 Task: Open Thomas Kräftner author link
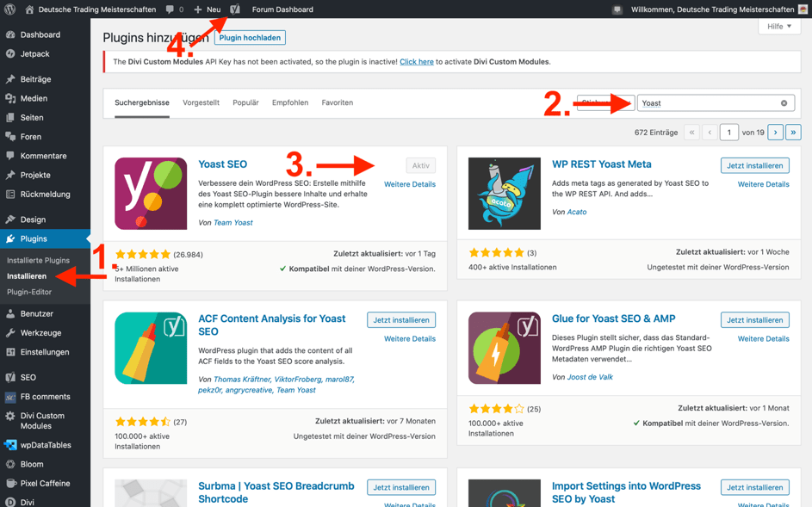(x=242, y=379)
